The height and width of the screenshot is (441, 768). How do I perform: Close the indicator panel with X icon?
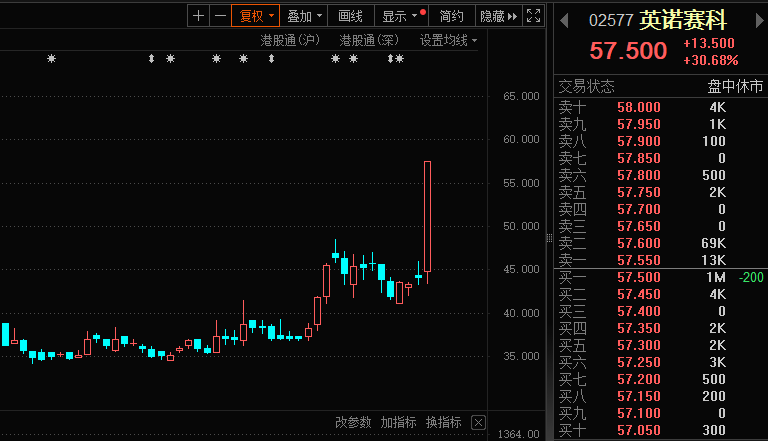pos(479,422)
